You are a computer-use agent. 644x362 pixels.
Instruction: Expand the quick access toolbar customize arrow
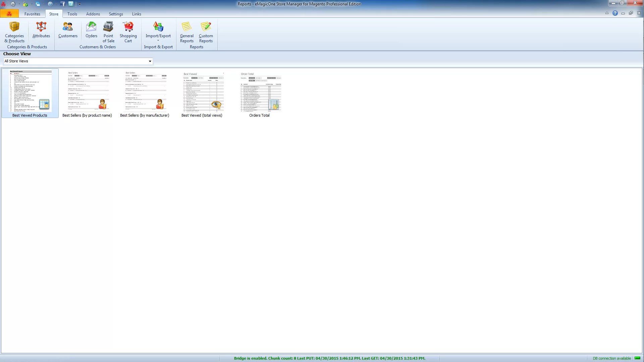(79, 4)
